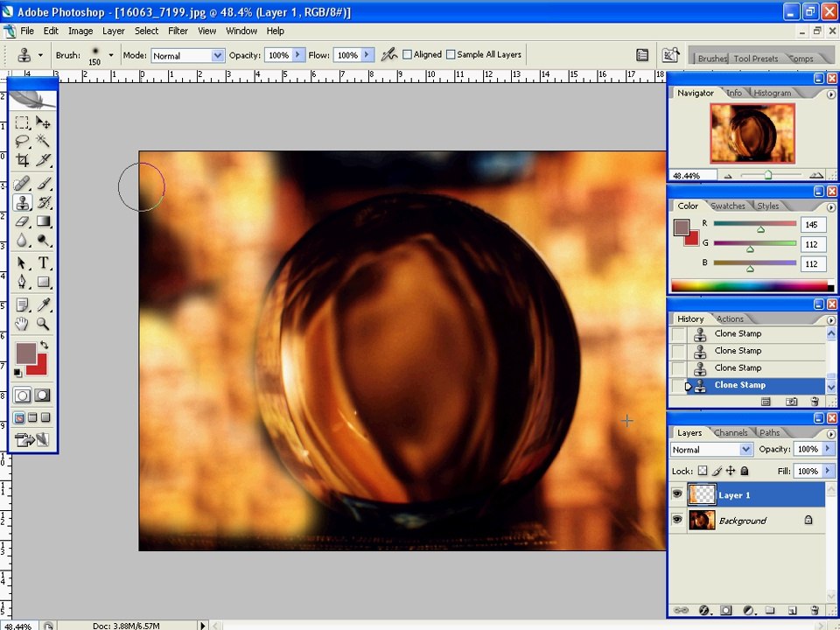
Task: Hide Layer 1 with its eye icon
Action: tap(676, 494)
